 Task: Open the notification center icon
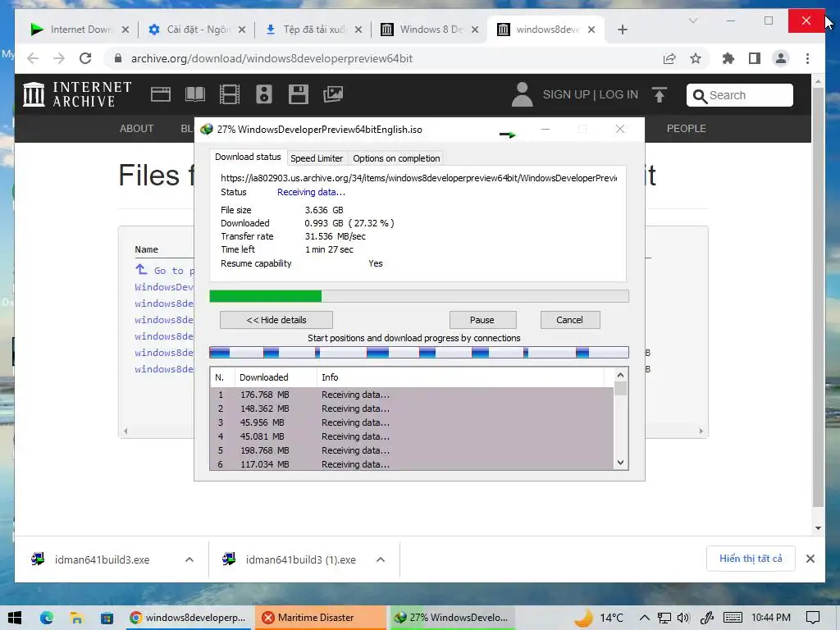[x=813, y=618]
